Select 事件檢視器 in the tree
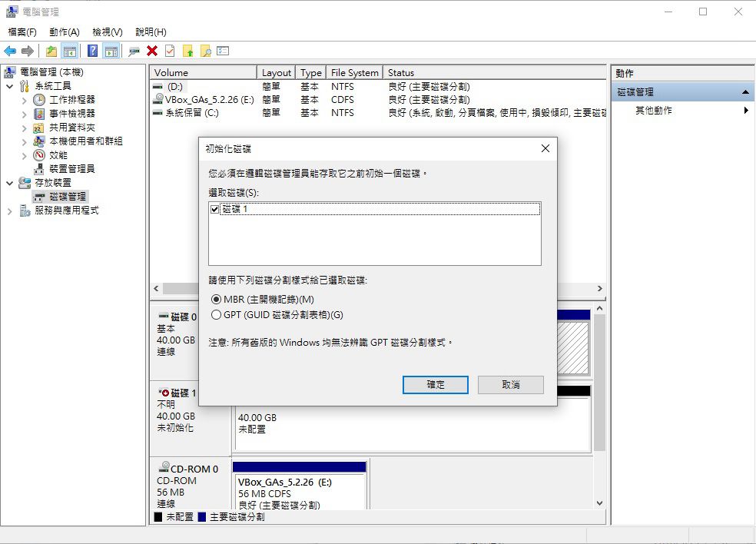The image size is (756, 544). (x=72, y=114)
